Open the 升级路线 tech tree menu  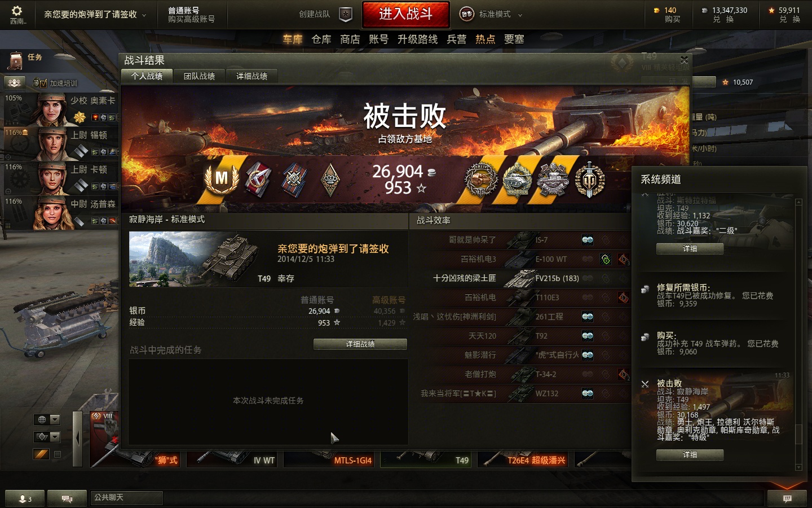(417, 39)
